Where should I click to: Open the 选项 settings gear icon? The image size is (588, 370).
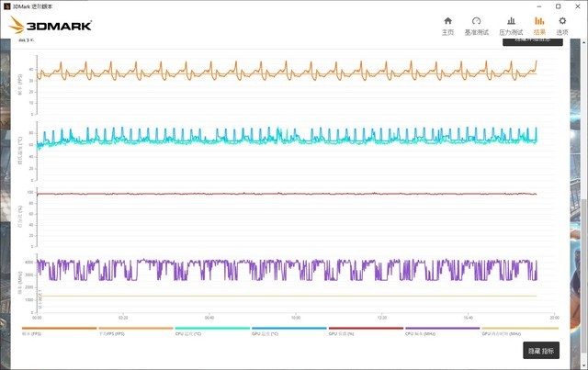pyautogui.click(x=562, y=25)
